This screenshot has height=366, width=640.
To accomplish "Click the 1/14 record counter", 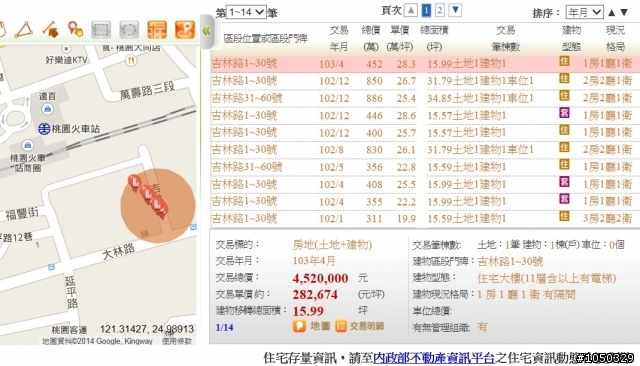I will pos(224,327).
